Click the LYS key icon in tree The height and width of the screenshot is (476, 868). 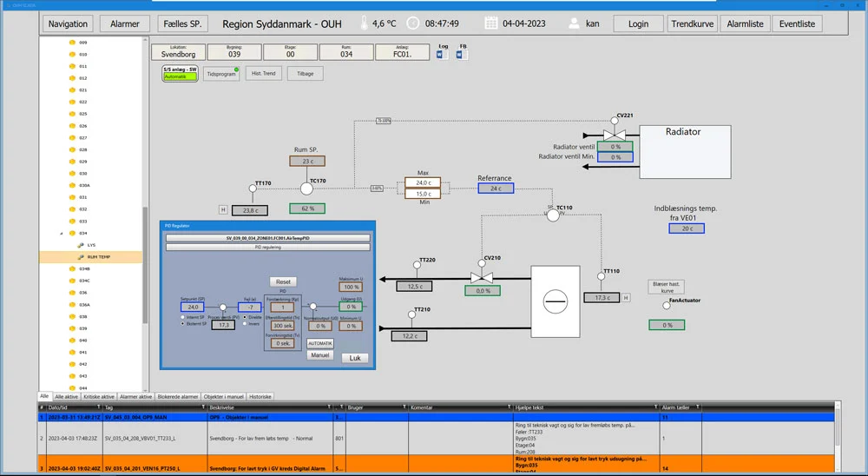(x=80, y=245)
